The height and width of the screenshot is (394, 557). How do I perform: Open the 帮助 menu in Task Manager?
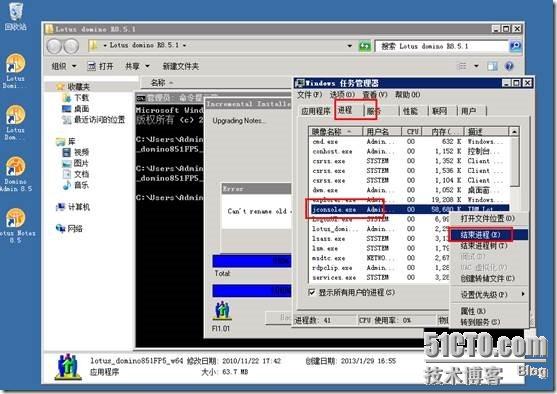point(407,95)
